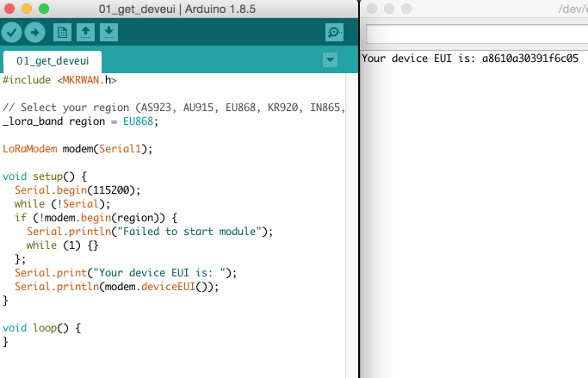Click the Upload arrow button
The width and height of the screenshot is (588, 378).
point(35,33)
